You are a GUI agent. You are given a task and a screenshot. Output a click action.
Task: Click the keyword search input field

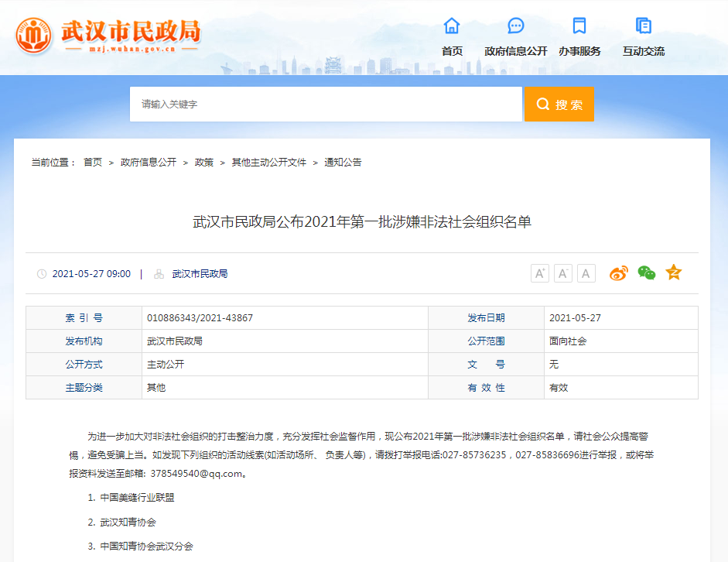[x=326, y=104]
